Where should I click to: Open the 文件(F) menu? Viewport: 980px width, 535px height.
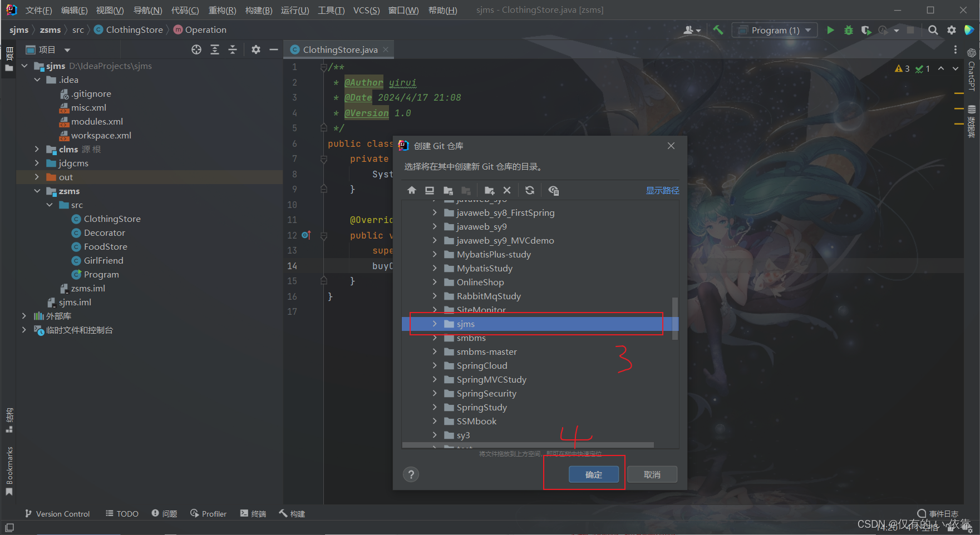pyautogui.click(x=38, y=11)
